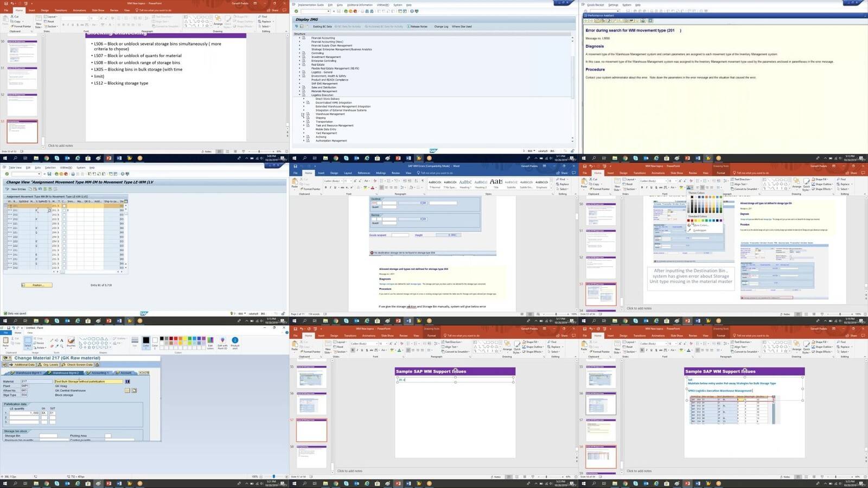The height and width of the screenshot is (488, 868).
Task: Click the Save icon in Paint's title bar
Action: coord(9,328)
